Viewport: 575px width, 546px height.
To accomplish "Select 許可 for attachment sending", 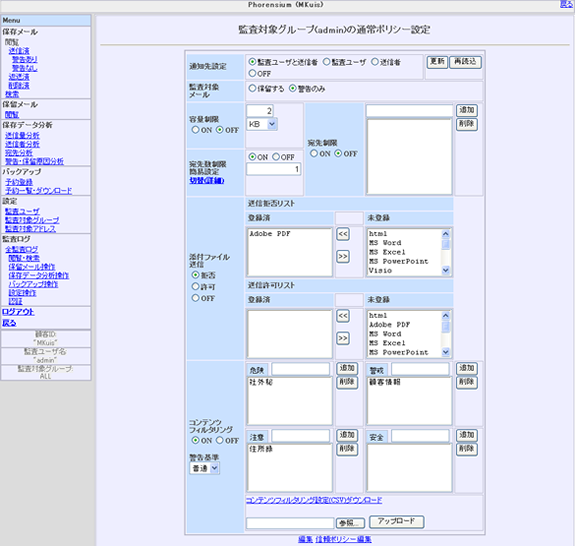I will 195,286.
